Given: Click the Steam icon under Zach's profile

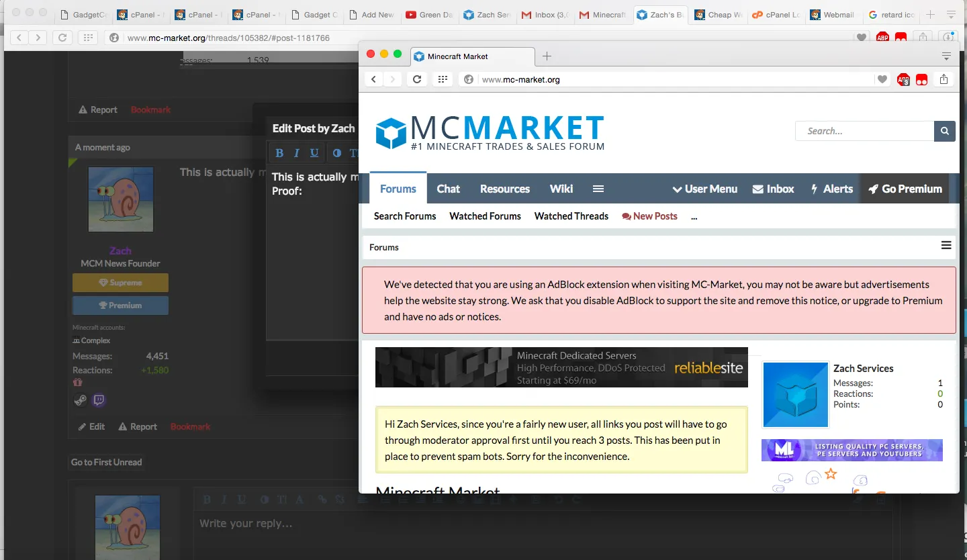Looking at the screenshot, I should point(80,401).
